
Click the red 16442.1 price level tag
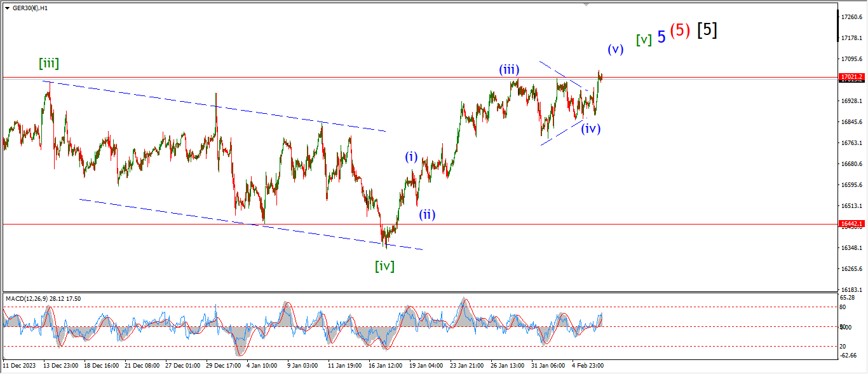pos(851,224)
